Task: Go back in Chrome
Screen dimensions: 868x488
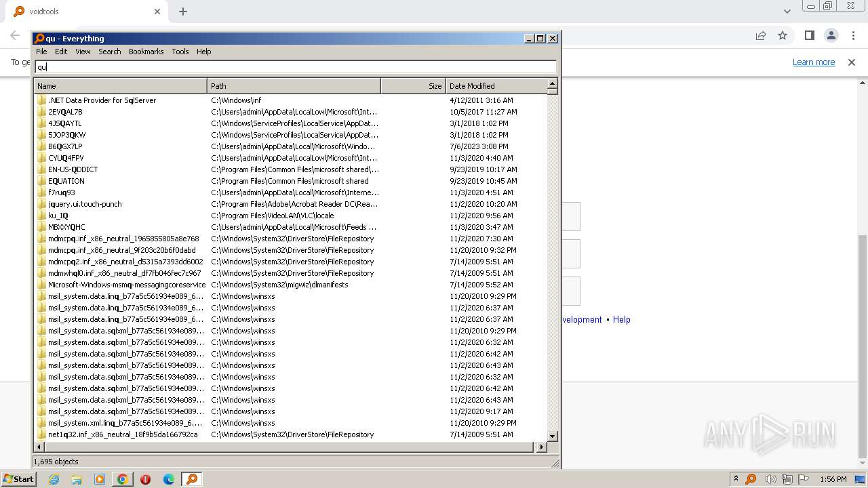Action: [15, 35]
